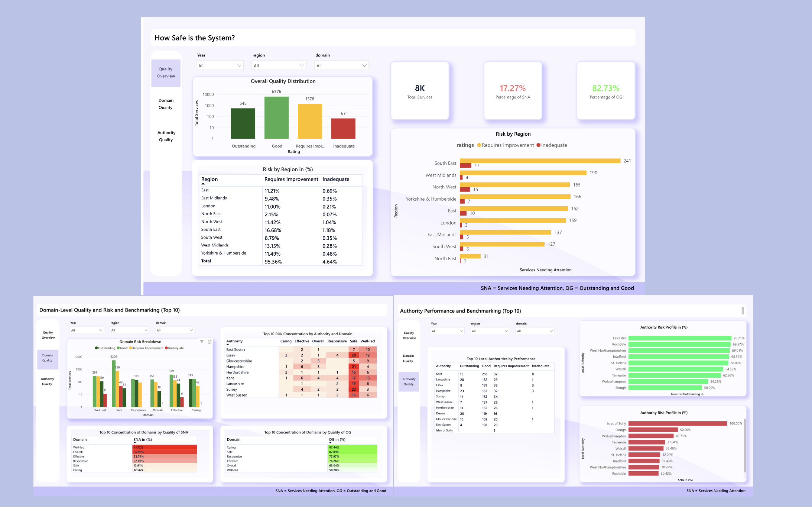Click the 82.73% Percentage of OG card

pos(605,91)
